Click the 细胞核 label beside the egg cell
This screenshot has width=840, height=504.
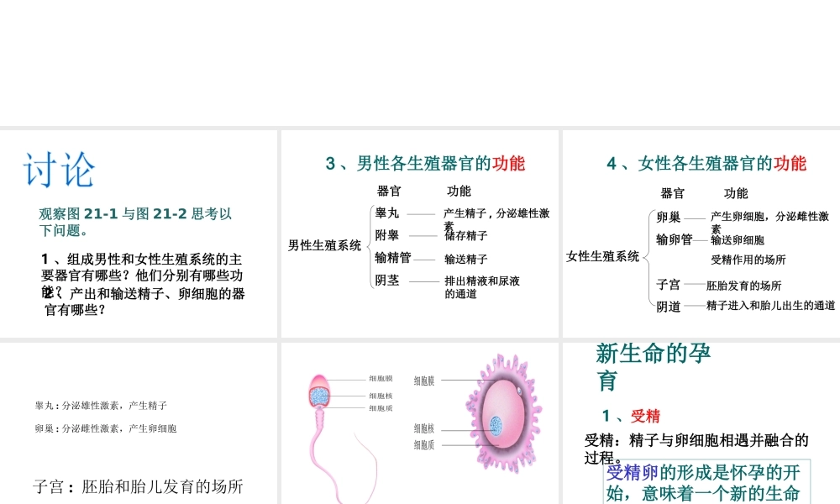tap(424, 428)
